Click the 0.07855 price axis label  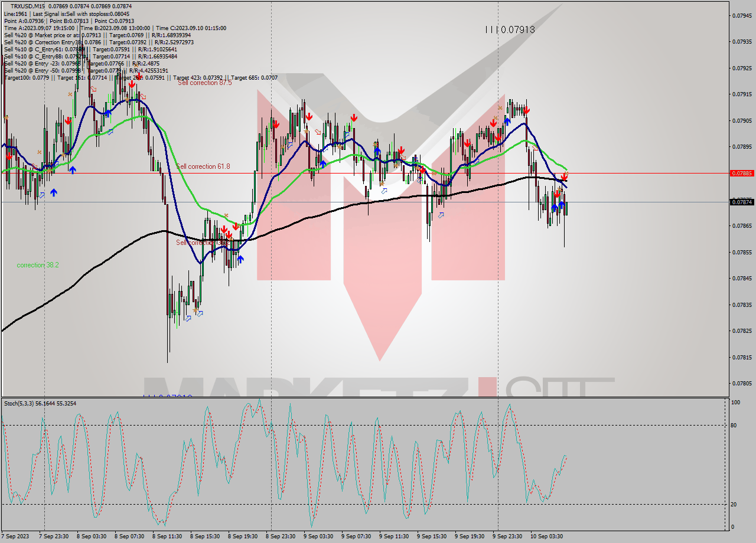pyautogui.click(x=742, y=252)
